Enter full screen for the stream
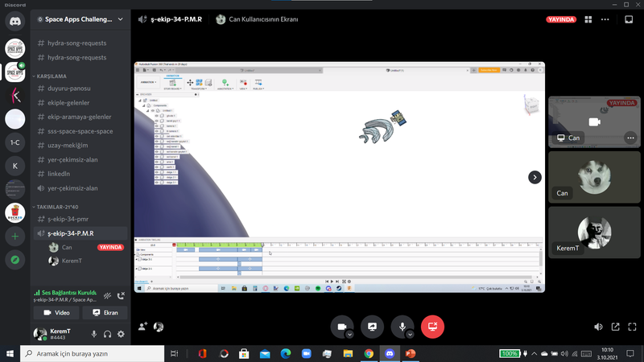The width and height of the screenshot is (644, 362). (632, 327)
